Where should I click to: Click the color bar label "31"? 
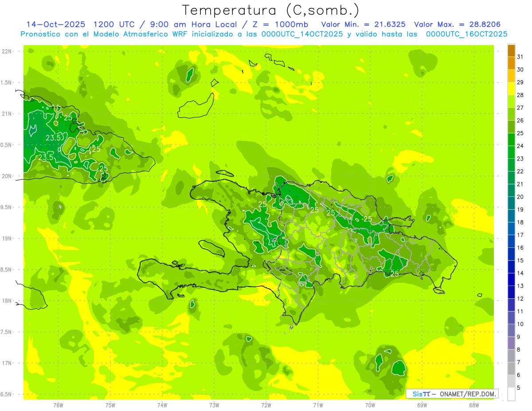pyautogui.click(x=520, y=57)
